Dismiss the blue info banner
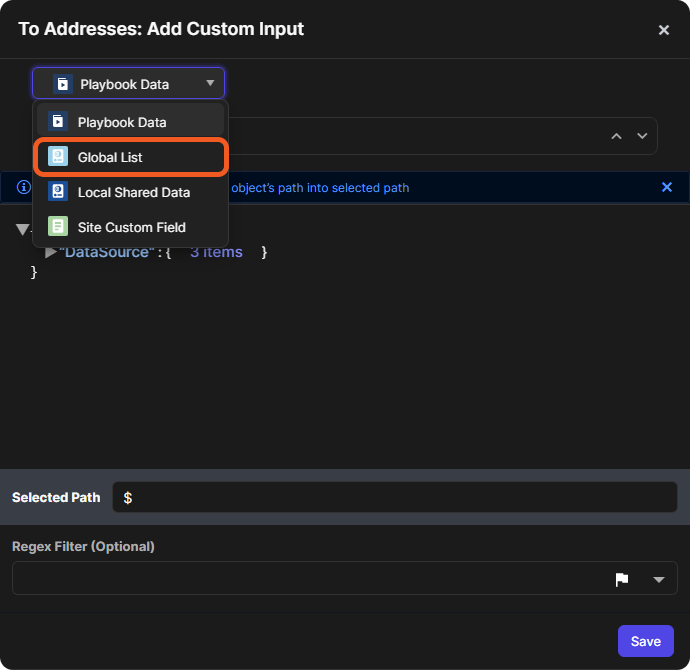Screen dimensions: 690x670 pos(667,187)
